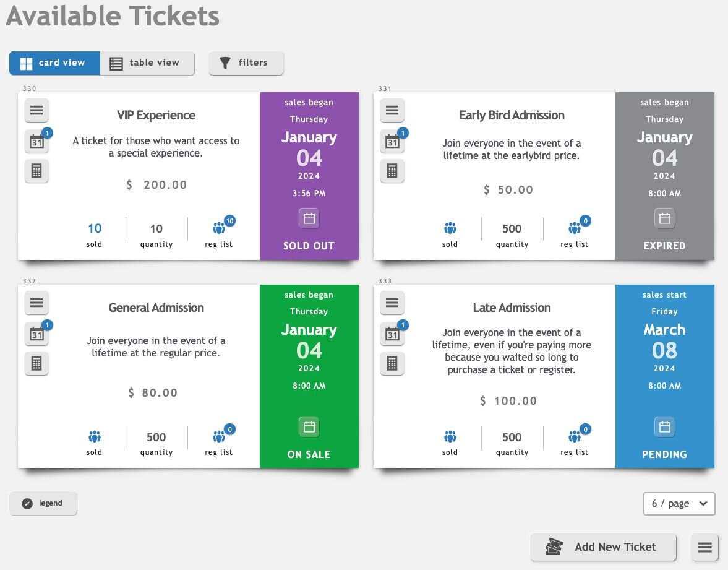Open the bottom-right hamburger menu next to Add New Ticket

click(x=705, y=548)
